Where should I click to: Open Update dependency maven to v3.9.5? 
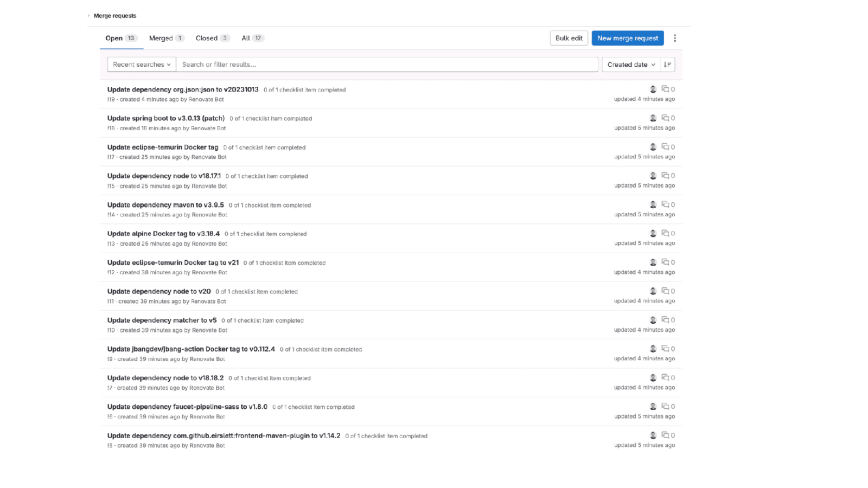tap(165, 205)
